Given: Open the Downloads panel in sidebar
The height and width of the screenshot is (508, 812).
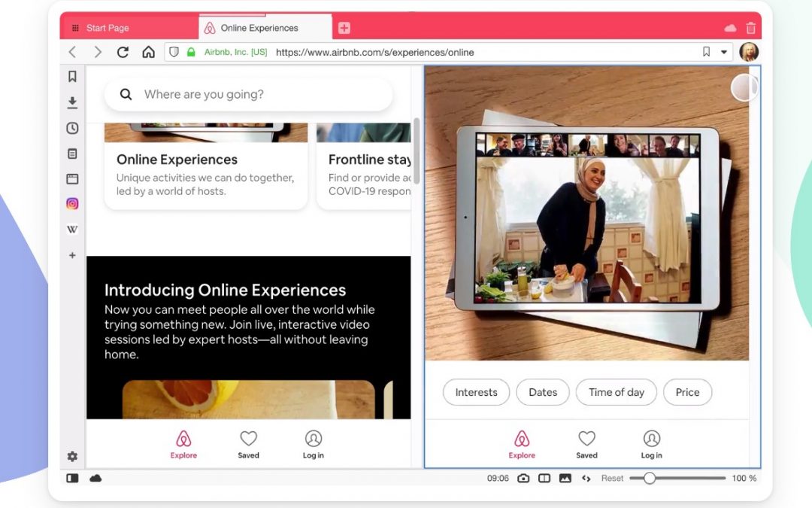Looking at the screenshot, I should pyautogui.click(x=72, y=102).
